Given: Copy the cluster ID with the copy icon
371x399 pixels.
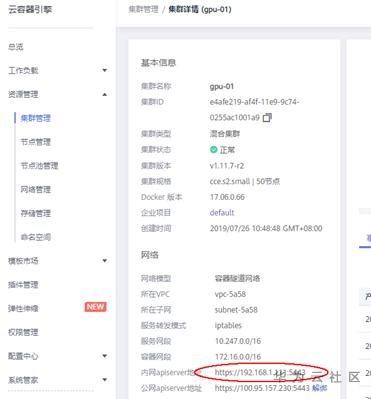Looking at the screenshot, I should pyautogui.click(x=267, y=118).
